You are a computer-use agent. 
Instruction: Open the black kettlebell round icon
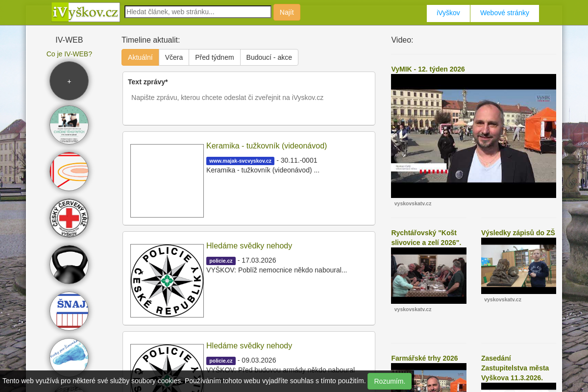[x=69, y=265]
